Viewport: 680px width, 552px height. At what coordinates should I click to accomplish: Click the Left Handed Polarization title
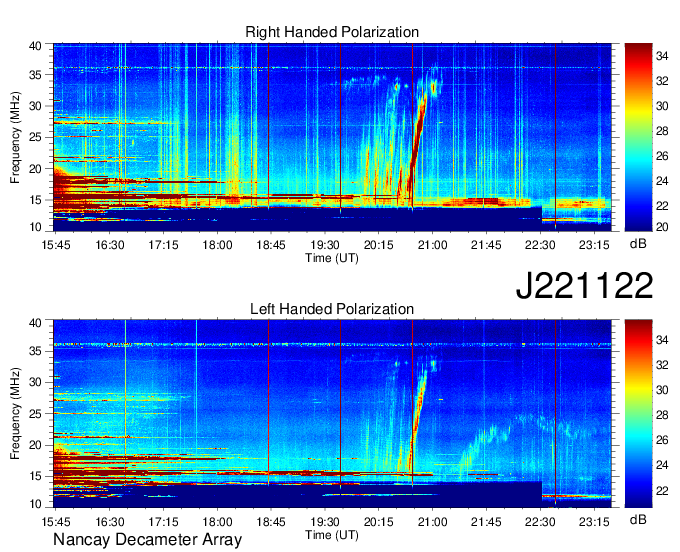[x=332, y=309]
